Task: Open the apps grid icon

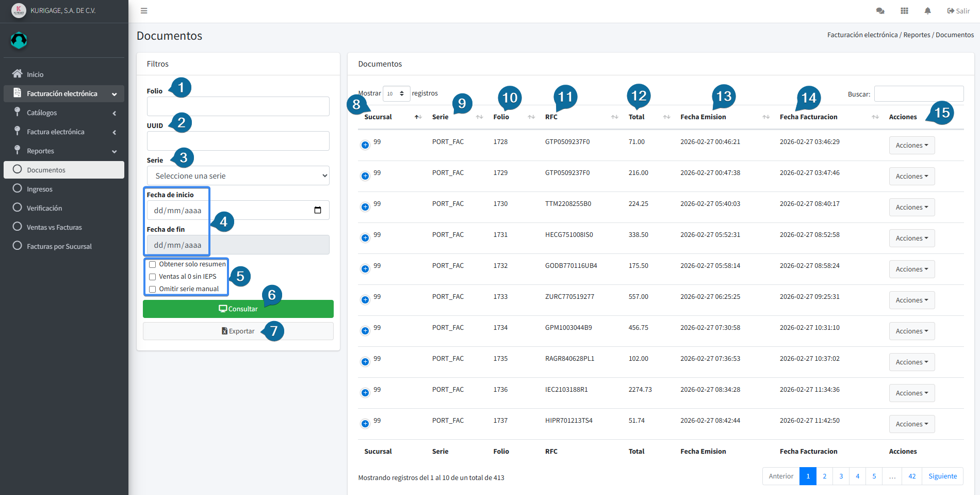Action: click(904, 11)
